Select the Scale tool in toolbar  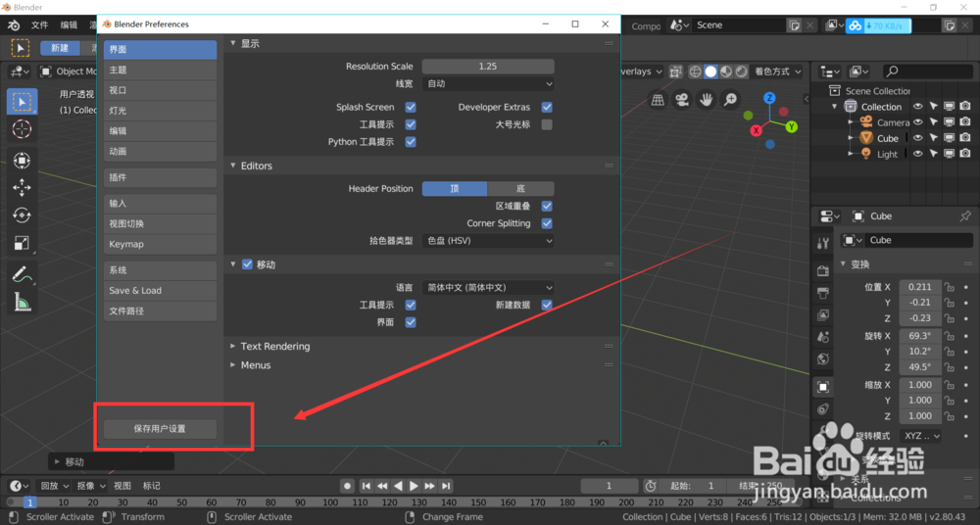(22, 243)
